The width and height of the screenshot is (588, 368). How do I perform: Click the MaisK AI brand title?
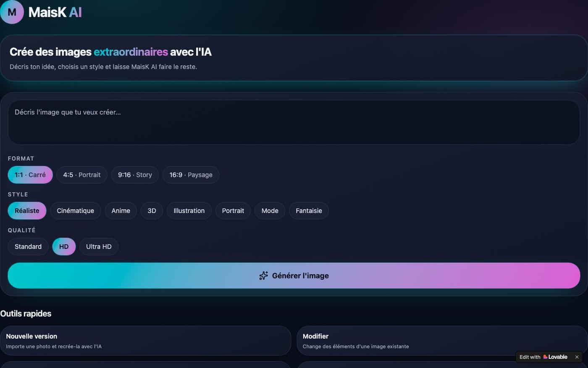(55, 12)
